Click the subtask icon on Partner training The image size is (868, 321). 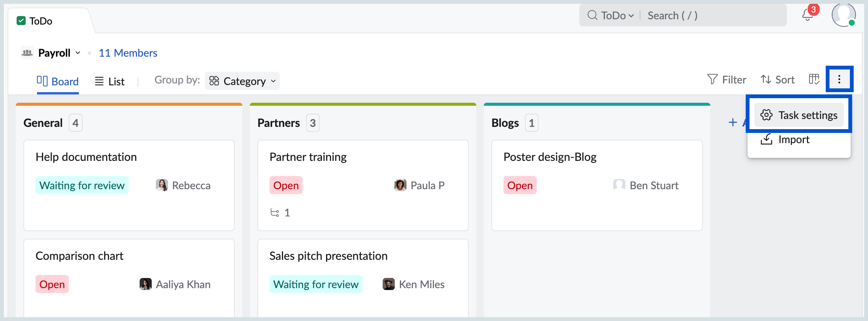[x=275, y=213]
